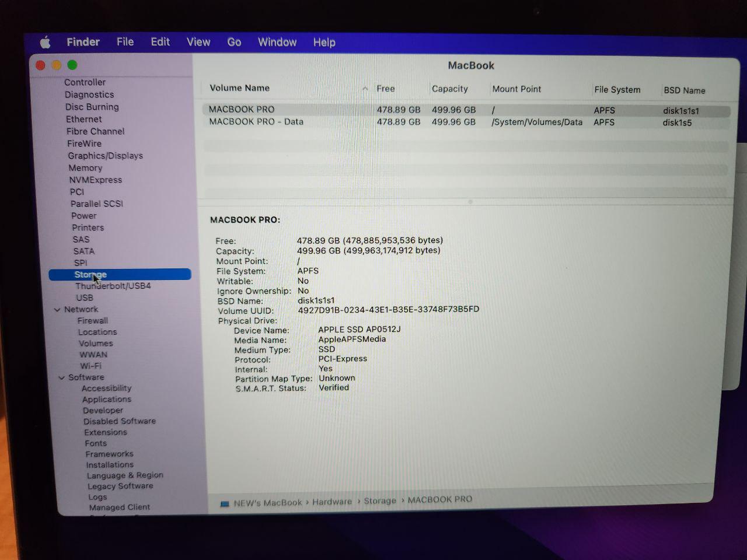Select Thunderbolt/USB4 in the sidebar
Screen dimensions: 747x560
point(113,286)
